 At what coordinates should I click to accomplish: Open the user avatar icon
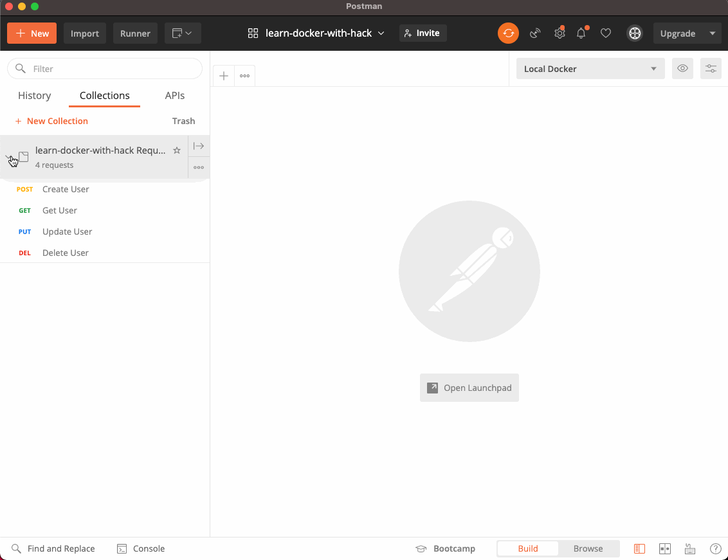pos(635,33)
